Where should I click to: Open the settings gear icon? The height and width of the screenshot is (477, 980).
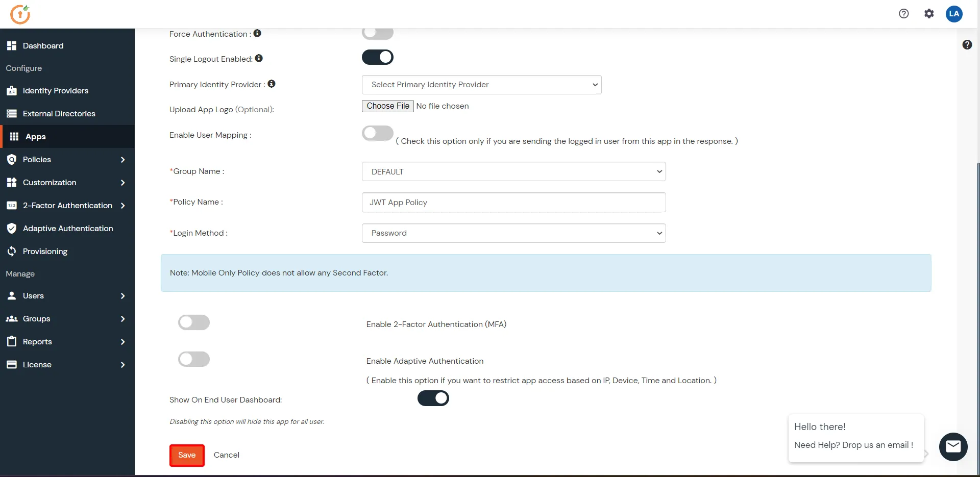click(929, 14)
